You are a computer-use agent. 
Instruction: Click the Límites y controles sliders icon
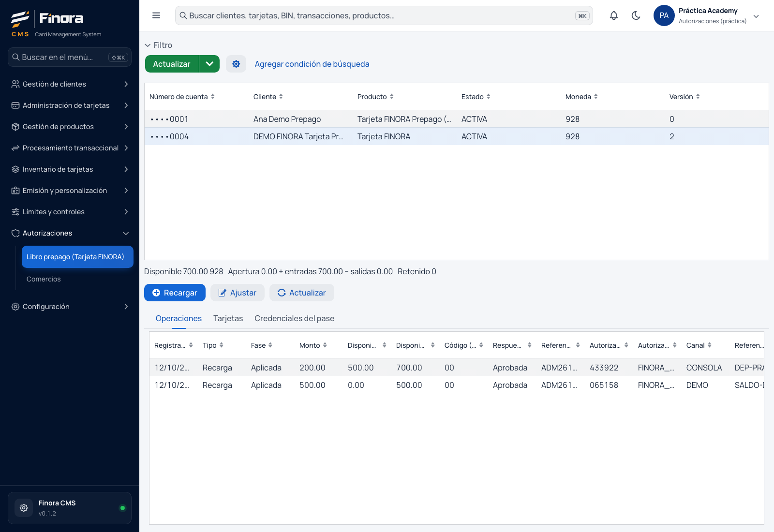click(15, 212)
